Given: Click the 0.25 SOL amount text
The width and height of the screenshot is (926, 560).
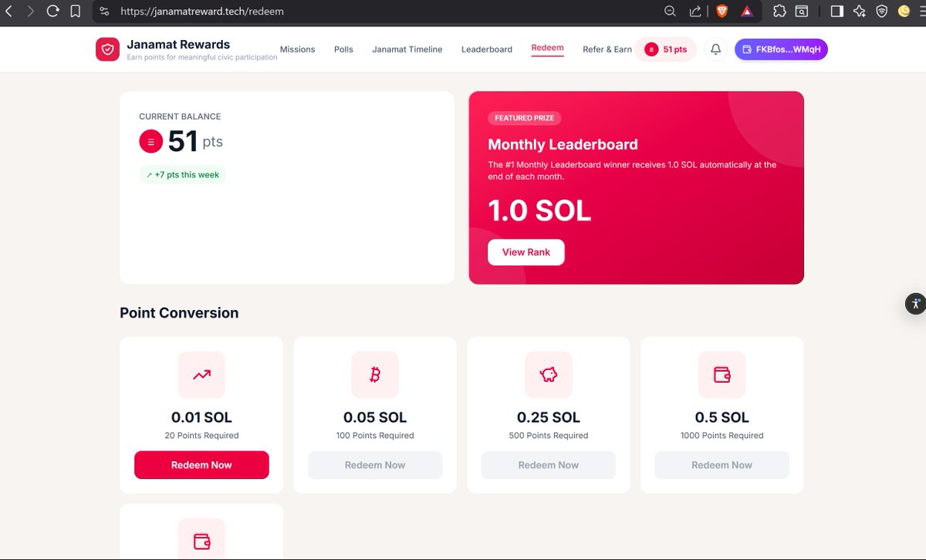Looking at the screenshot, I should (x=549, y=417).
